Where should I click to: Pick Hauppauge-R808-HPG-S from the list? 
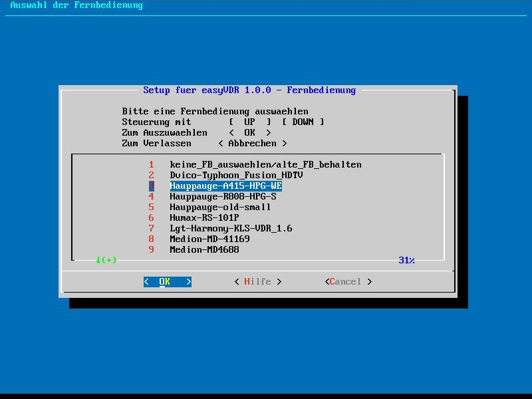click(223, 196)
